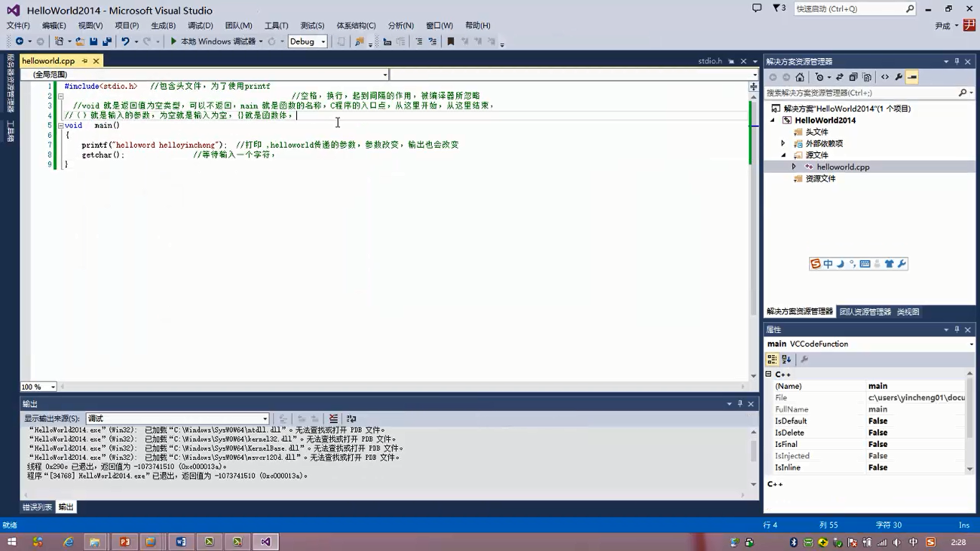Click the Uncomment Selection toolbar icon
Image resolution: width=980 pixels, height=551 pixels.
433,42
